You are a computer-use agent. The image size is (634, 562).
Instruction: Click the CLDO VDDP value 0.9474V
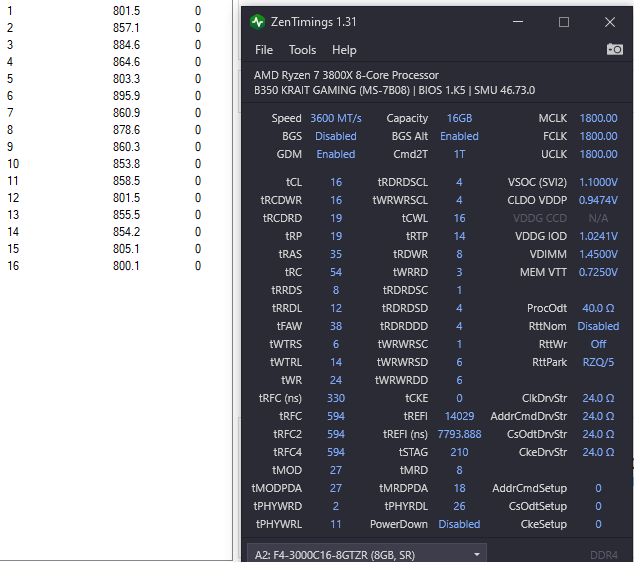pos(598,200)
